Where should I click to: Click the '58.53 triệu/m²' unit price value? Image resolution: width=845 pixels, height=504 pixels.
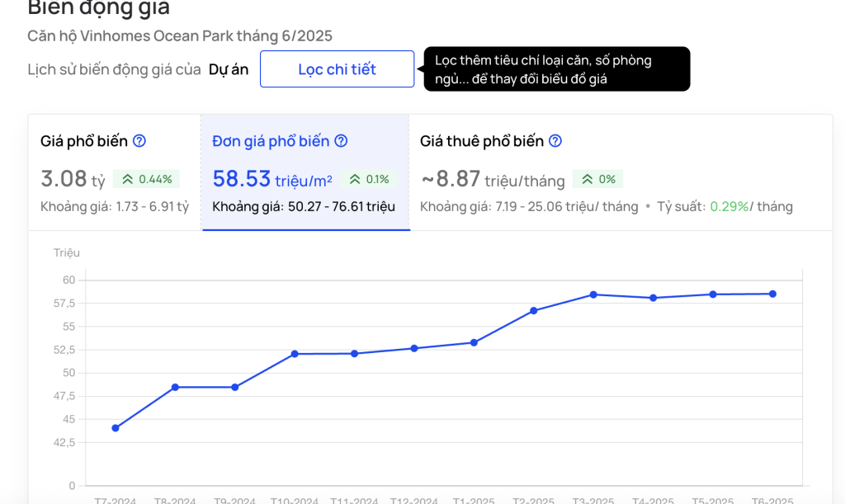tap(272, 179)
